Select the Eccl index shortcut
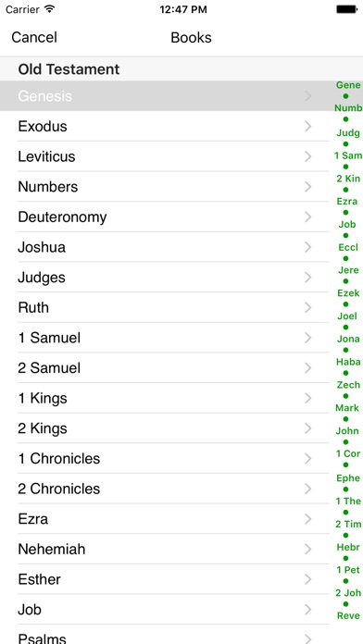 pos(348,247)
